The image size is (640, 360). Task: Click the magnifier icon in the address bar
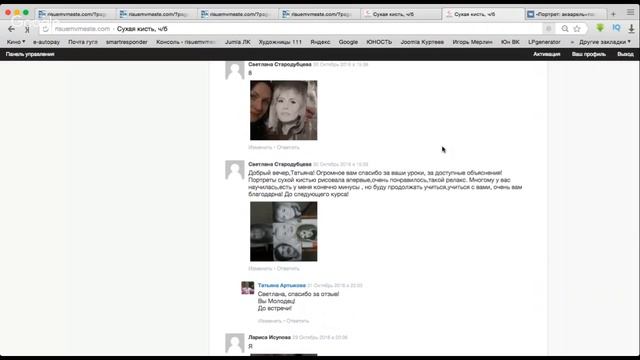[565, 29]
